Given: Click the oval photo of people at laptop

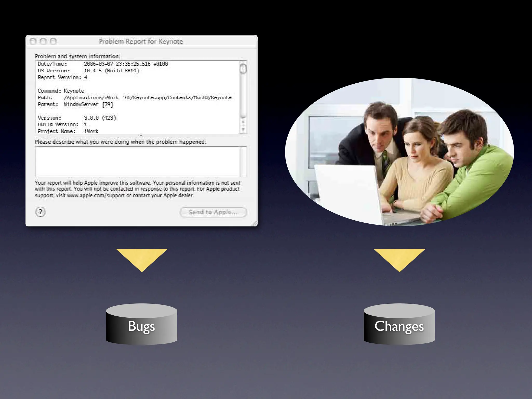Looking at the screenshot, I should [x=399, y=152].
